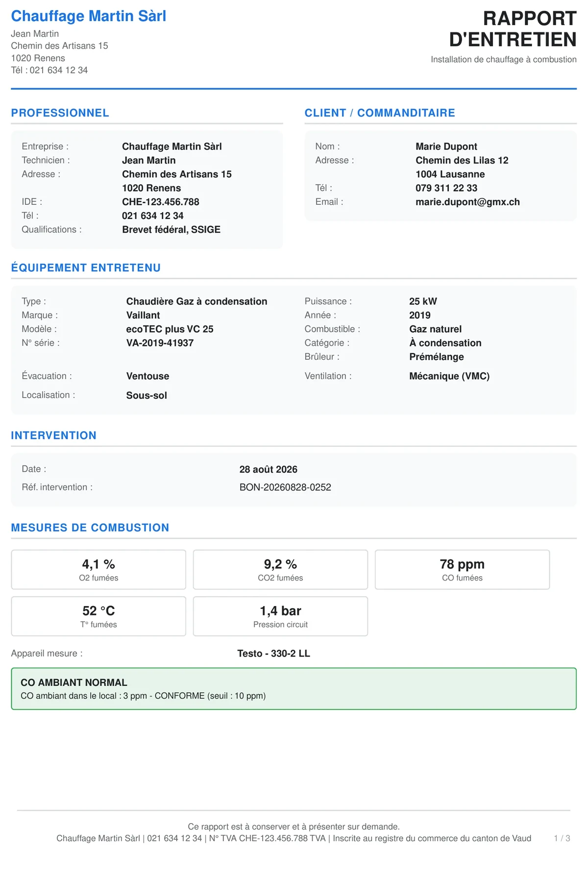The width and height of the screenshot is (588, 875).
Task: Click the year value '2019'
Action: point(420,316)
